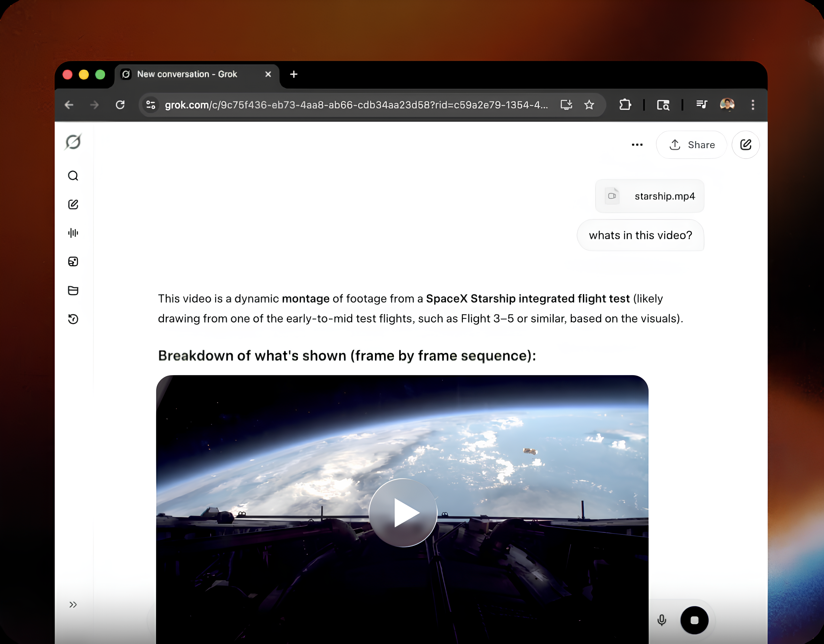Open projects folder icon in sidebar
The image size is (824, 644).
pyautogui.click(x=73, y=290)
